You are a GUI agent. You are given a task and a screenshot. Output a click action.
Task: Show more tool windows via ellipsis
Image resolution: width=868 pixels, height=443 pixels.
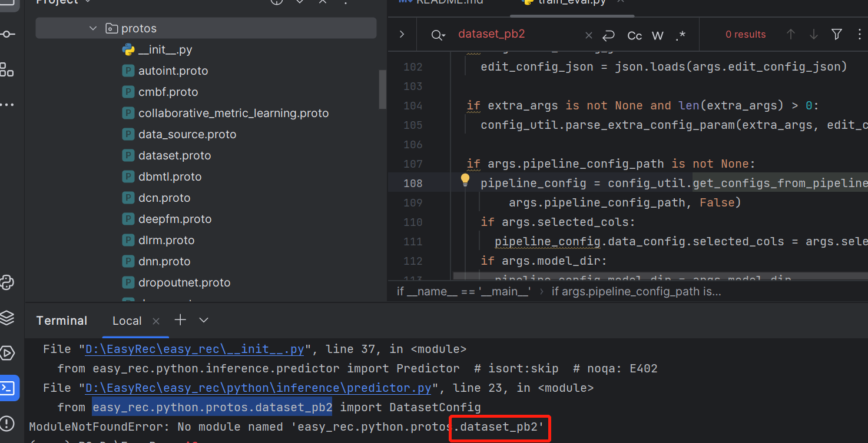coord(7,104)
